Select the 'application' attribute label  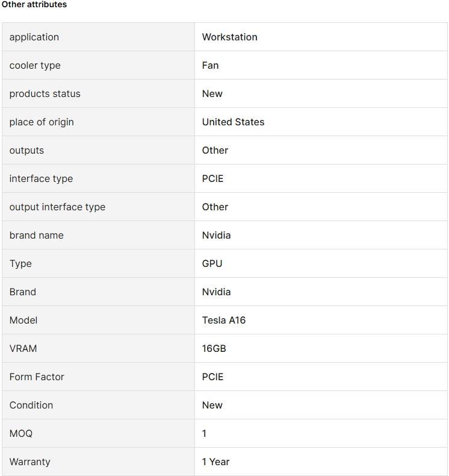click(34, 37)
